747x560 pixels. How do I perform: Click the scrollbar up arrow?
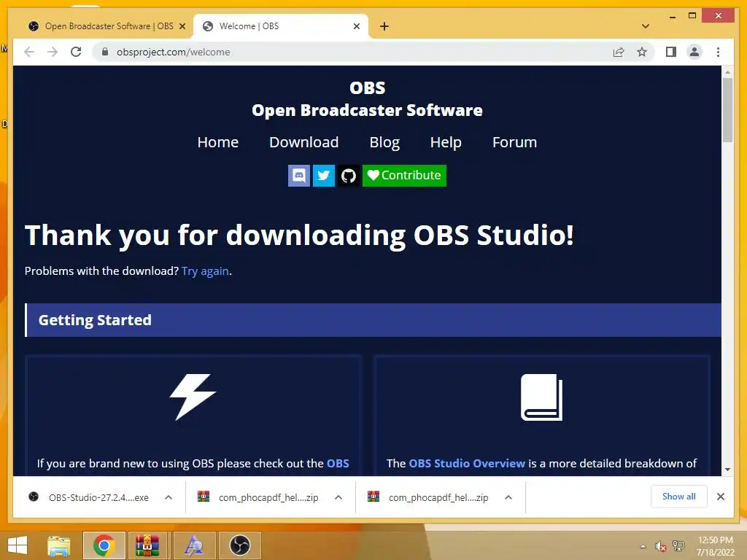coord(727,72)
